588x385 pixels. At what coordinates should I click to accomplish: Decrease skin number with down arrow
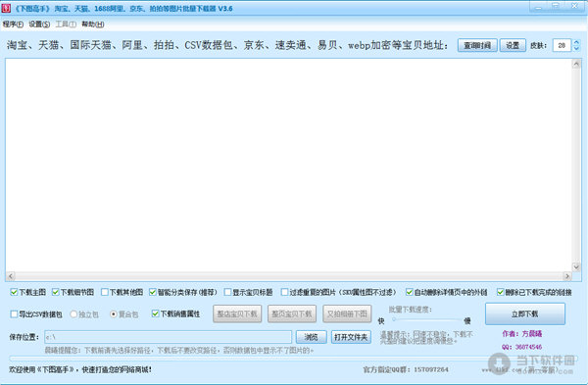click(576, 48)
